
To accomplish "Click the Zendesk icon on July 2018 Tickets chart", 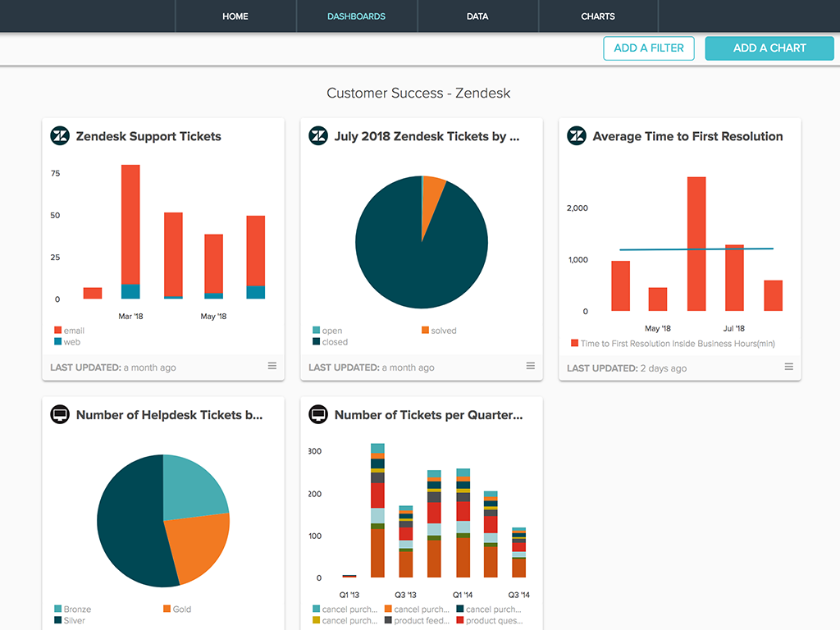I will point(317,136).
